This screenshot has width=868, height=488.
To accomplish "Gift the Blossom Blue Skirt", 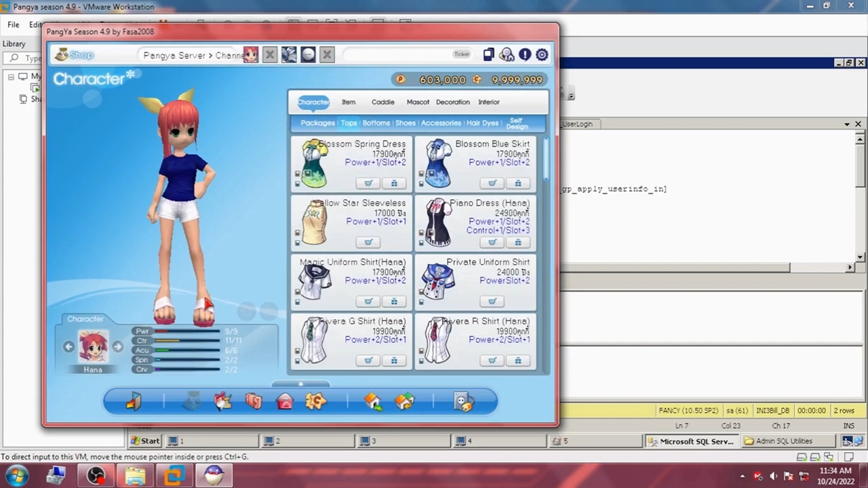I will [518, 183].
